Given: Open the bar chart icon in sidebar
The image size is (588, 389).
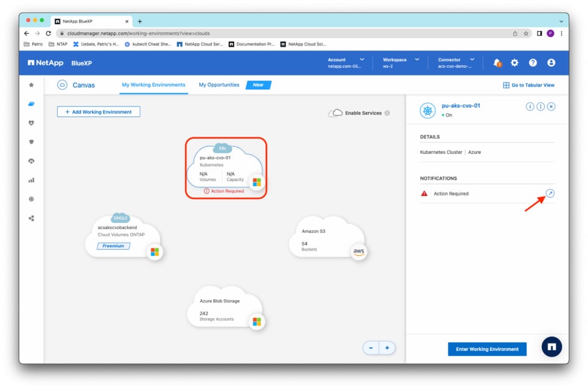Looking at the screenshot, I should point(32,180).
